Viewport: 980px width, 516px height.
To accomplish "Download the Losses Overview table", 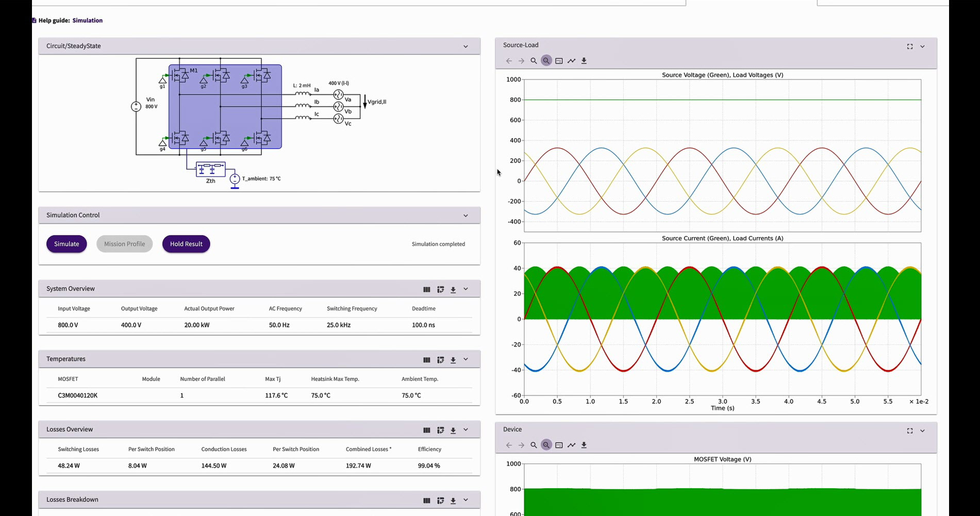I will [x=453, y=430].
